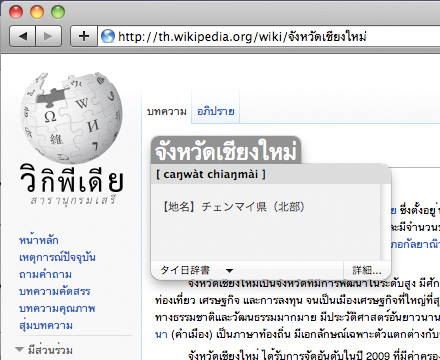Image resolution: width=440 pixels, height=360 pixels.
Task: Open the บทความคุณภาพ sidebar link
Action: click(x=57, y=308)
